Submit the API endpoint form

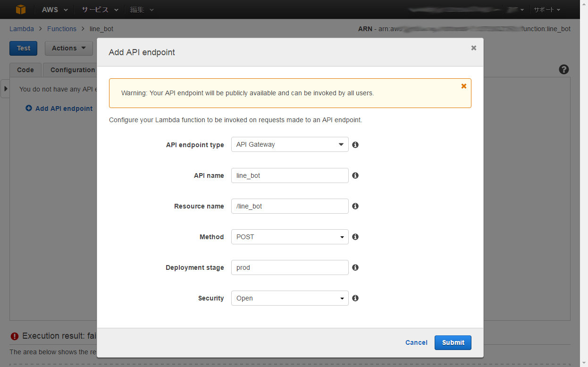[x=453, y=342]
